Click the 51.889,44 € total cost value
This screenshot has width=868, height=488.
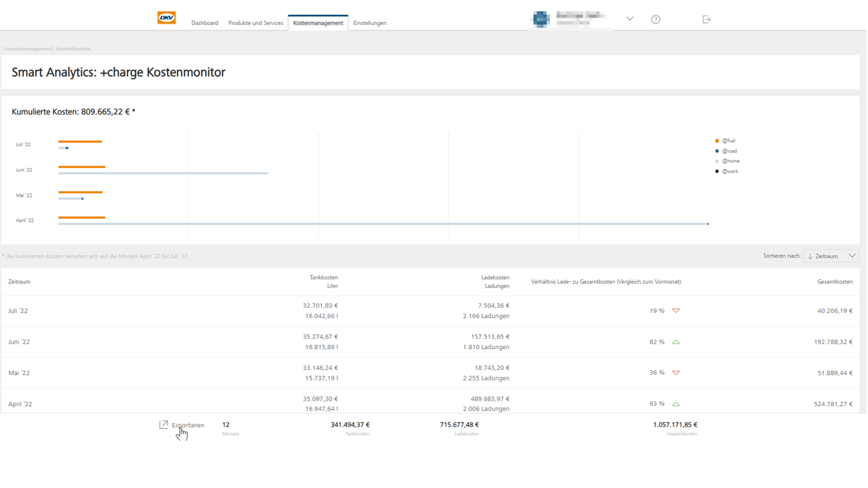[x=835, y=373]
